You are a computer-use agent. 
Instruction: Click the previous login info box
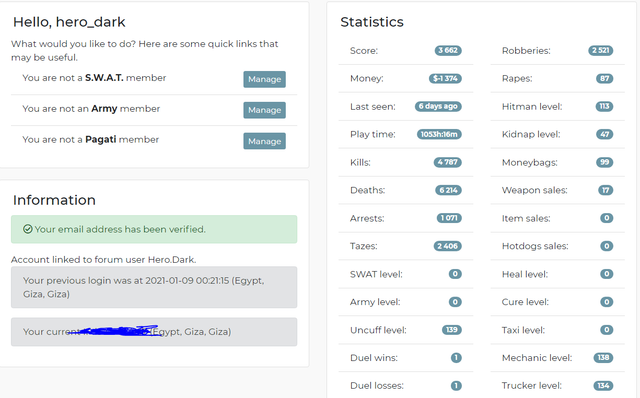click(x=154, y=287)
